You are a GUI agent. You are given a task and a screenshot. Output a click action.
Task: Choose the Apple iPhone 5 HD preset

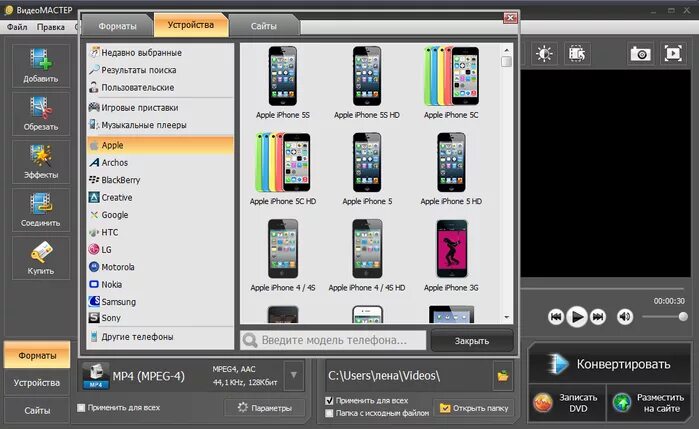pyautogui.click(x=451, y=169)
